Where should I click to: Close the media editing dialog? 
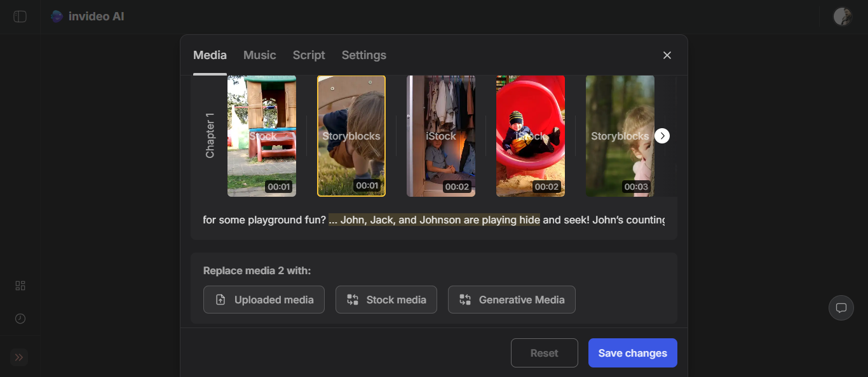coord(667,55)
